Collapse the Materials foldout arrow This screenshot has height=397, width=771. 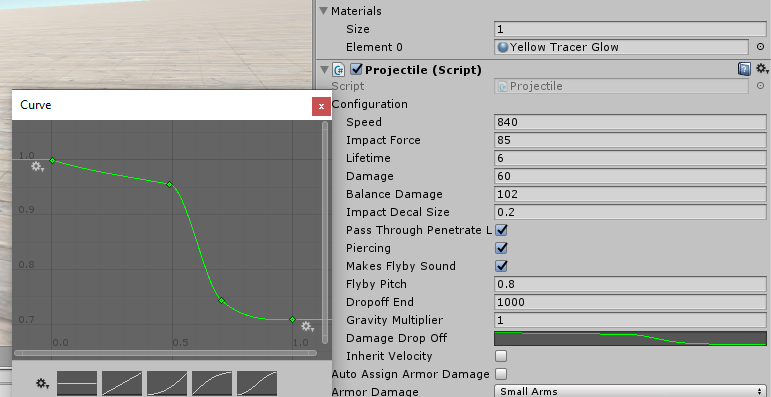pyautogui.click(x=324, y=11)
